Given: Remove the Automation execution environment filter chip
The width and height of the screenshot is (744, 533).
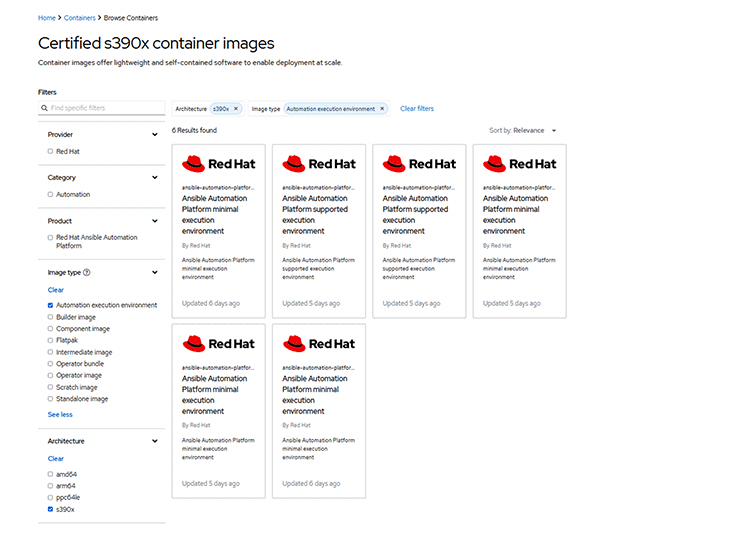Looking at the screenshot, I should click(x=382, y=109).
